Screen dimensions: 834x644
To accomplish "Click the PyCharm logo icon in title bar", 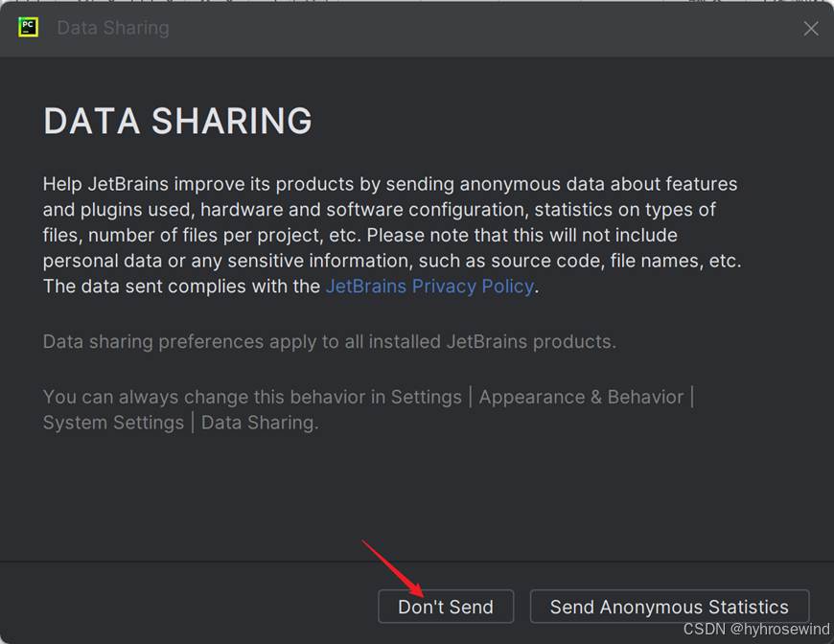I will (28, 27).
